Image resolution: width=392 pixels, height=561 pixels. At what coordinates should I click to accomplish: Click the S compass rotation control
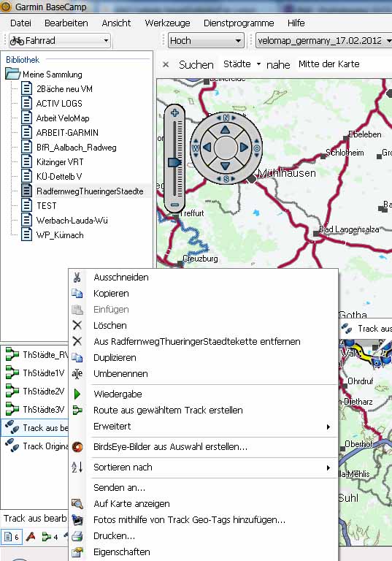tap(226, 178)
